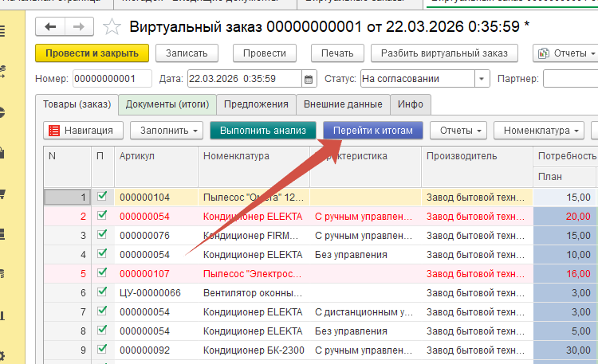Click the Статус field На согласовании
Viewport: 598px width, 364px height.
(418, 79)
